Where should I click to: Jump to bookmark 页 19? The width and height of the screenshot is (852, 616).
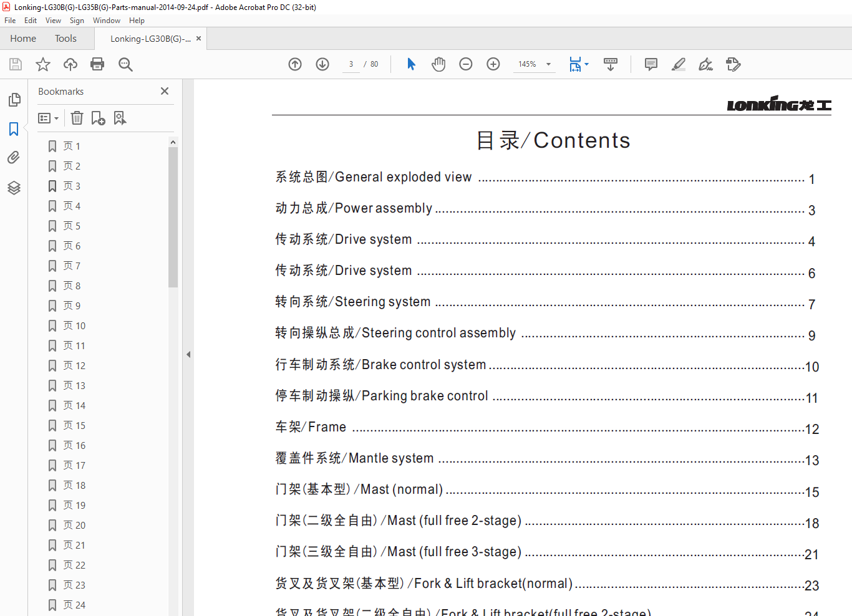coord(74,505)
